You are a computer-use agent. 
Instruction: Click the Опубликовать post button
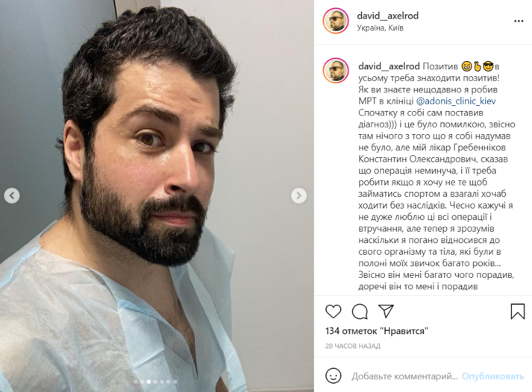[x=492, y=376]
